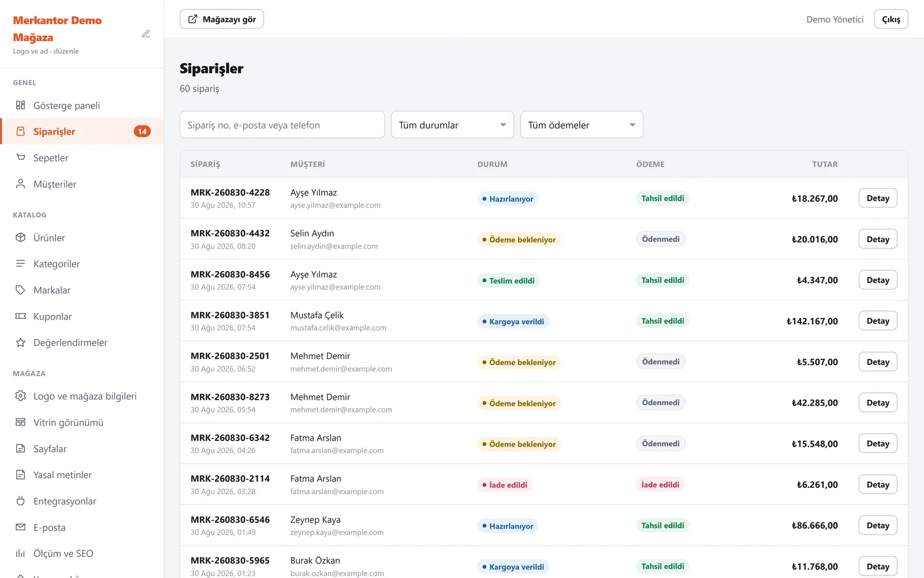Click the E-posta envelope icon
The height and width of the screenshot is (578, 924).
(21, 527)
